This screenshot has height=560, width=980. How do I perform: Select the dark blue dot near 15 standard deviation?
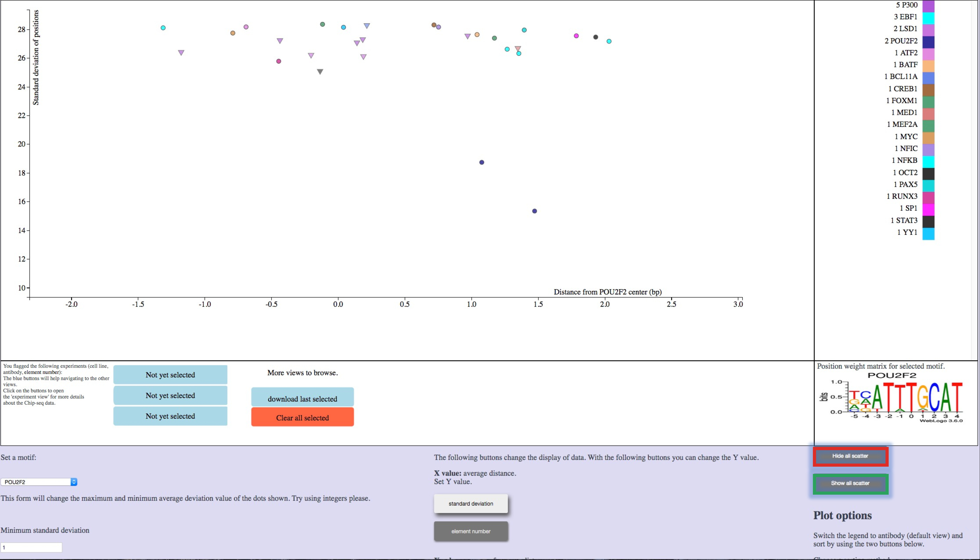point(534,211)
